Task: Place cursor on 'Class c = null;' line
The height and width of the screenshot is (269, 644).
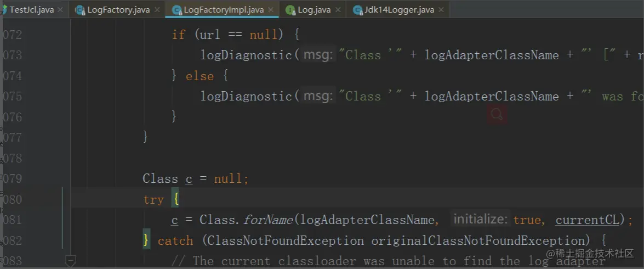Action: (196, 179)
